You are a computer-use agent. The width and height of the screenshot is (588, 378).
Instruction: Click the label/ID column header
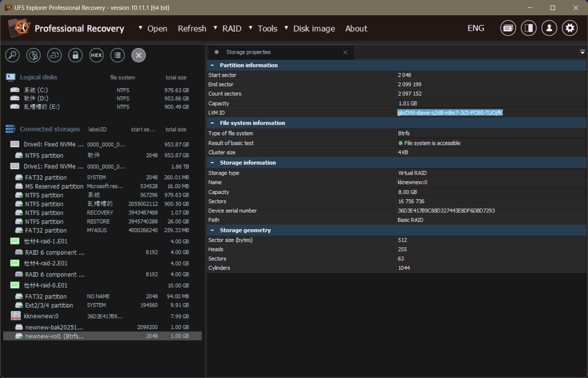tap(97, 129)
